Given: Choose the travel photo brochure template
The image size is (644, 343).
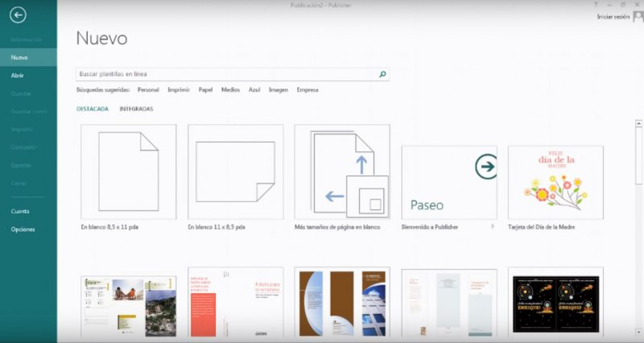Looking at the screenshot, I should 129,307.
